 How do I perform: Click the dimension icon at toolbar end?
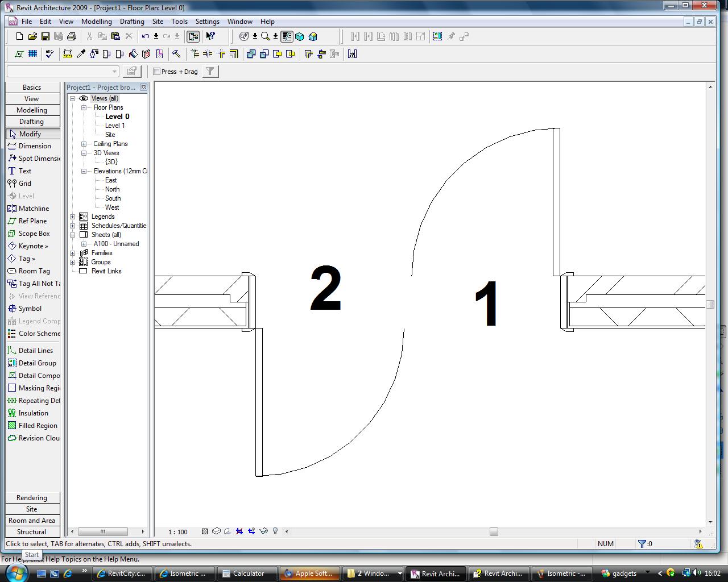point(353,54)
